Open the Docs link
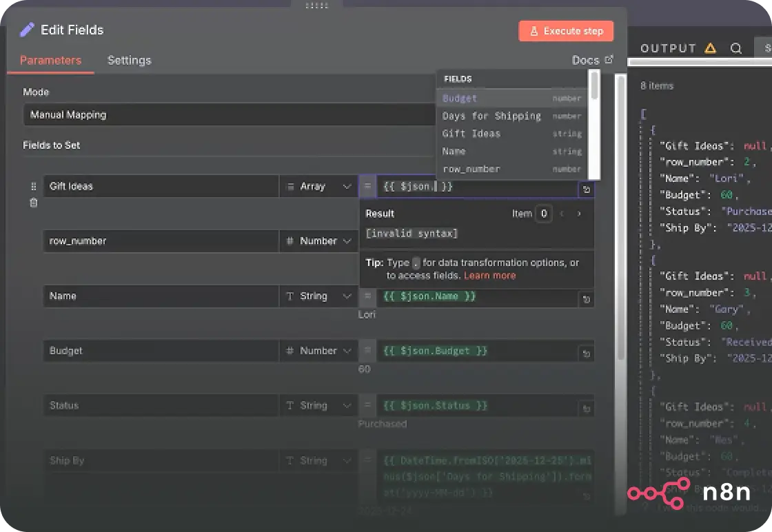This screenshot has height=532, width=772. 592,60
